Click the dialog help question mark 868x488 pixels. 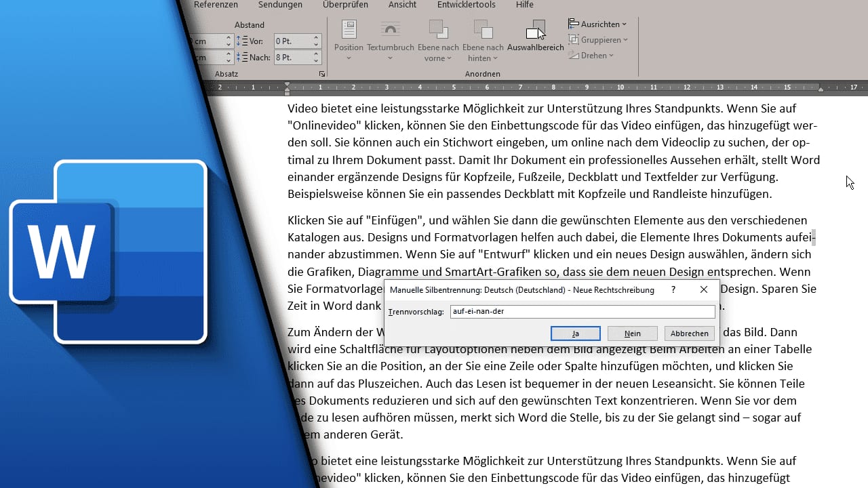coord(673,289)
